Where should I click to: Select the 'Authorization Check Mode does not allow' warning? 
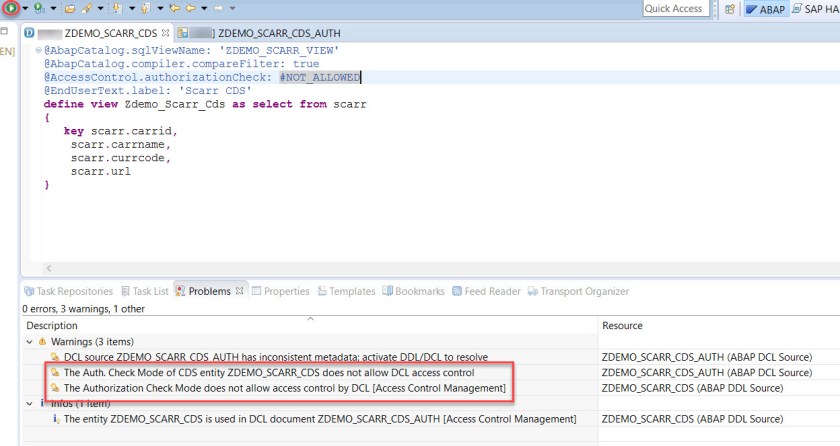coord(284,388)
